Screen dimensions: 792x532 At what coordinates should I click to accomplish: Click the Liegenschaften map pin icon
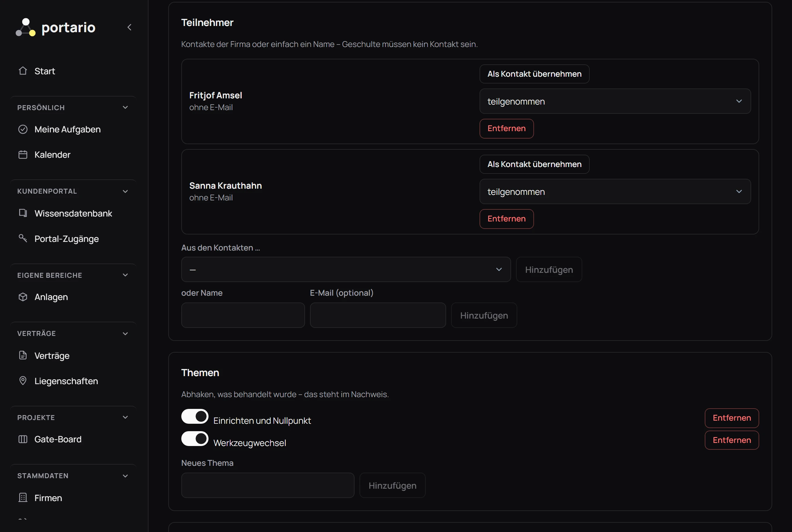23,381
